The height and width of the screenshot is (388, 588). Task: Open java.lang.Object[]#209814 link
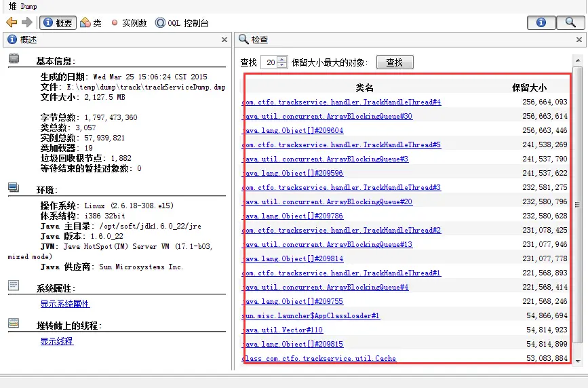[292, 259]
